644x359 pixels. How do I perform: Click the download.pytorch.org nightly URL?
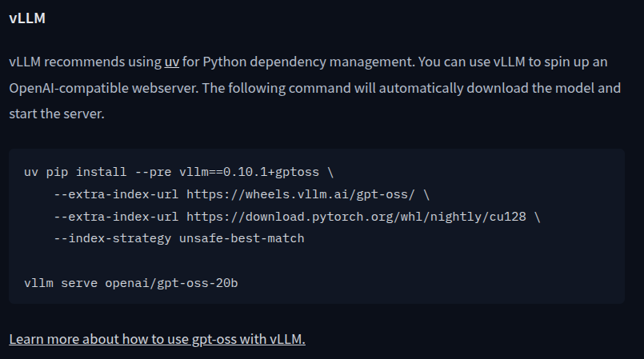click(356, 217)
